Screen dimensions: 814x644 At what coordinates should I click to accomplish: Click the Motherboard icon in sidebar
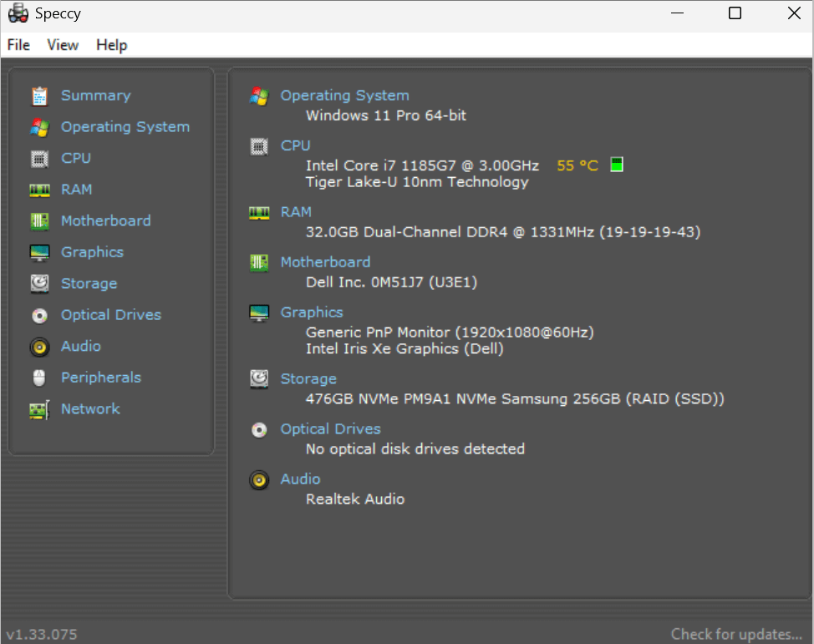click(x=39, y=221)
